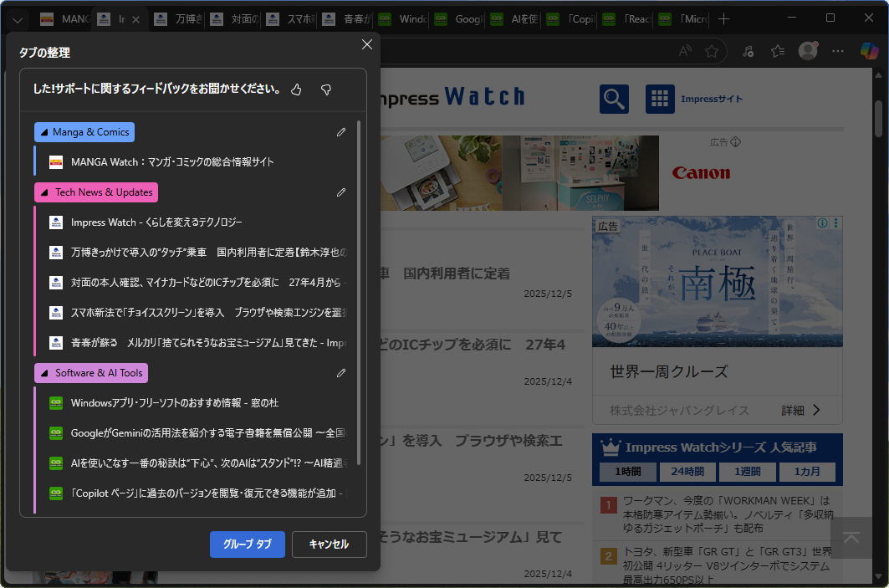Open the browser profile avatar icon
Image resolution: width=889 pixels, height=588 pixels.
808,51
